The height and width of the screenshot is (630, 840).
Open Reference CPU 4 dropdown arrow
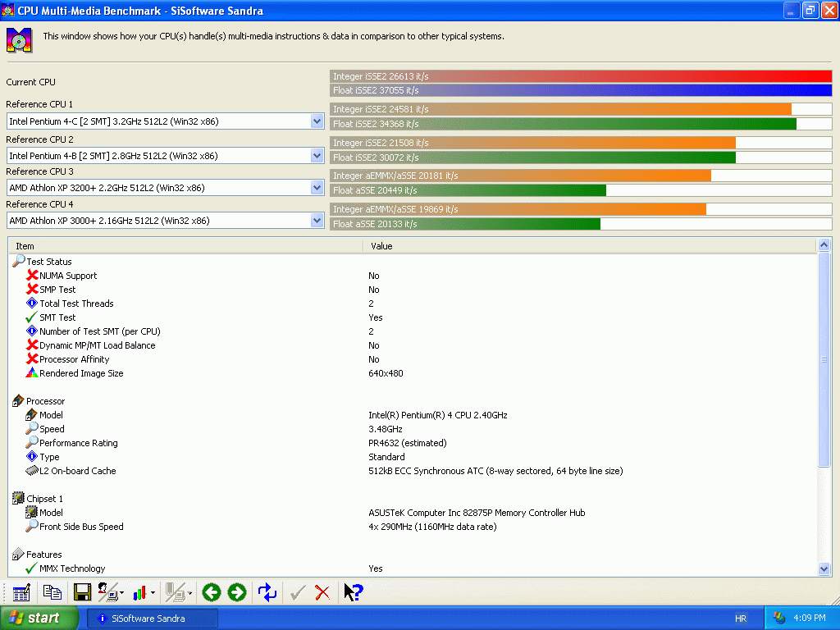click(317, 221)
